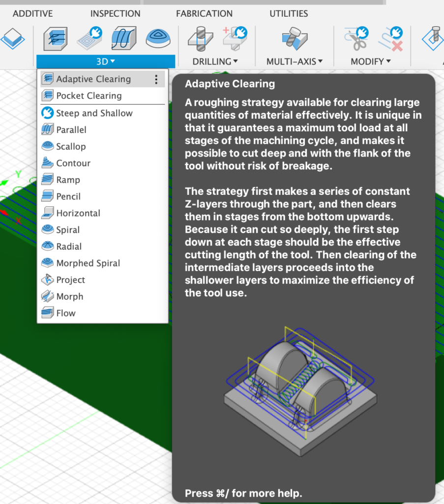Open the MULTI-AXIS dropdown
This screenshot has height=504, width=444.
295,62
